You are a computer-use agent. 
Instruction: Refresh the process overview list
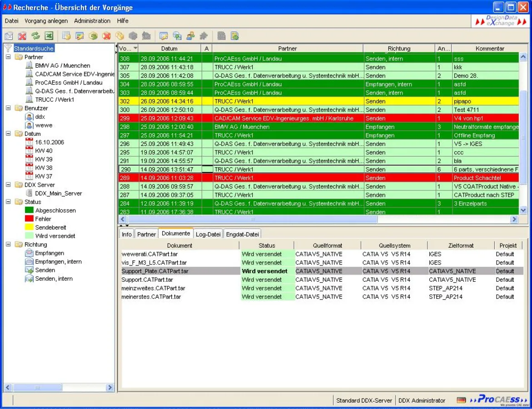pos(35,36)
